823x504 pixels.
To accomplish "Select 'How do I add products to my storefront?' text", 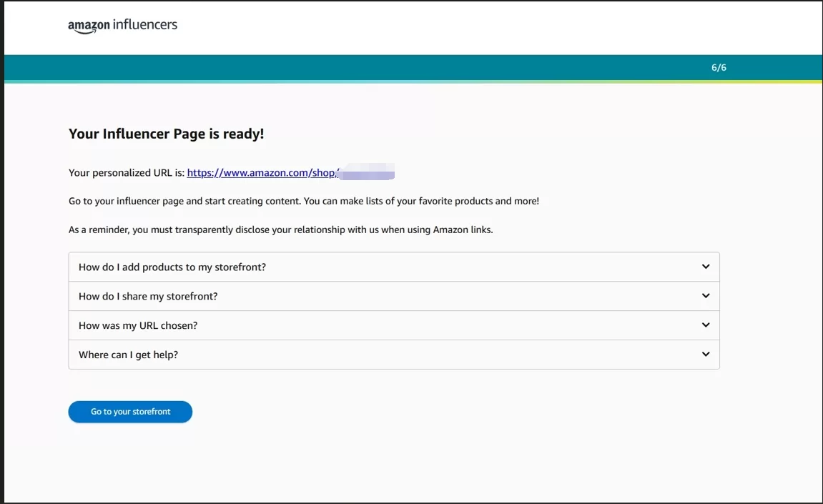I will click(172, 267).
